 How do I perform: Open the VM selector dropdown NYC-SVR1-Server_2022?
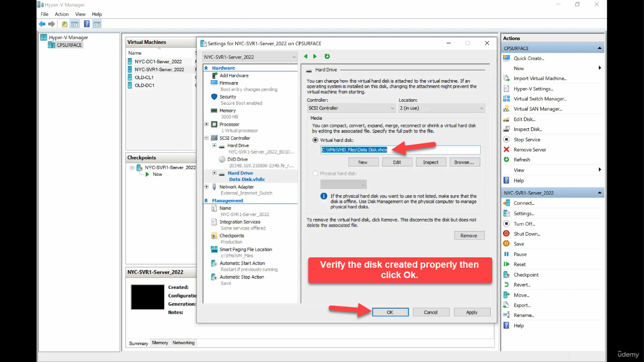250,57
